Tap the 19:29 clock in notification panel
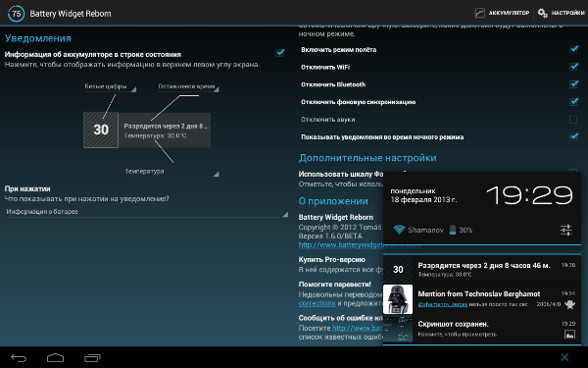The image size is (588, 368). pyautogui.click(x=529, y=195)
